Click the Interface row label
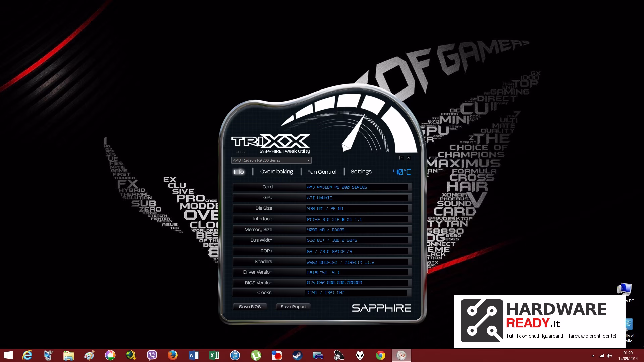The width and height of the screenshot is (644, 362). [x=263, y=219]
